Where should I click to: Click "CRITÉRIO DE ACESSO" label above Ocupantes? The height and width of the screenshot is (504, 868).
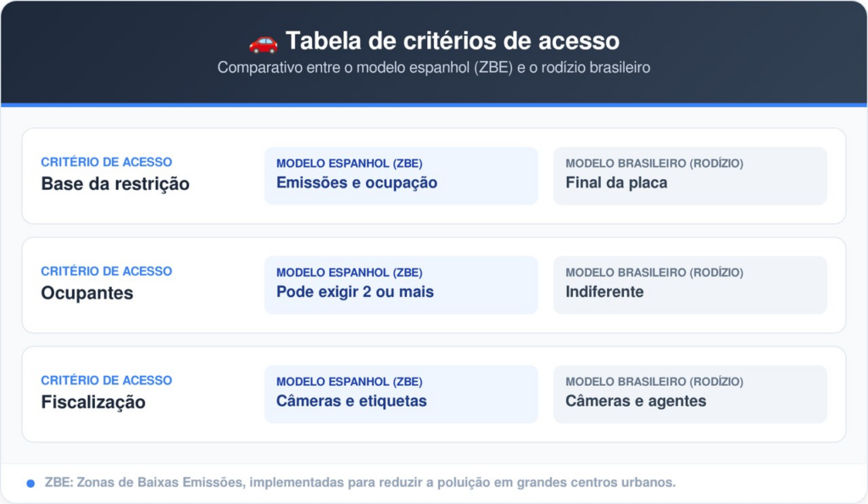[x=106, y=272]
